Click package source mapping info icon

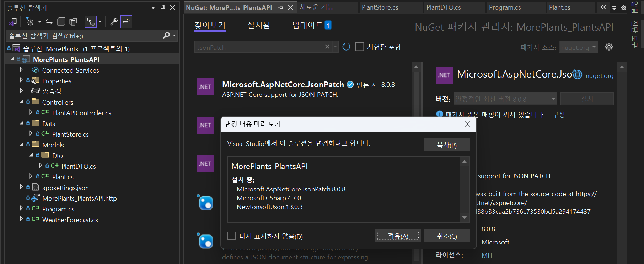point(440,114)
